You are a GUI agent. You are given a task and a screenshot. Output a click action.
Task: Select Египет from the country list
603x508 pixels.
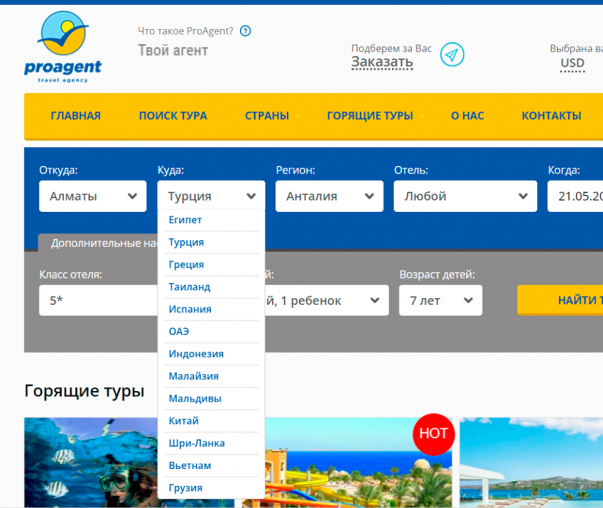click(211, 220)
